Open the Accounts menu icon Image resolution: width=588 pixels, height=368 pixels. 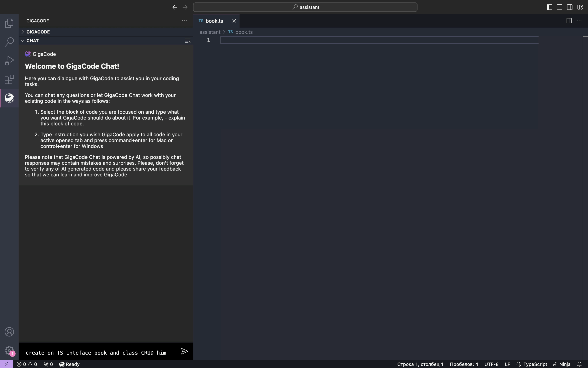(9, 332)
